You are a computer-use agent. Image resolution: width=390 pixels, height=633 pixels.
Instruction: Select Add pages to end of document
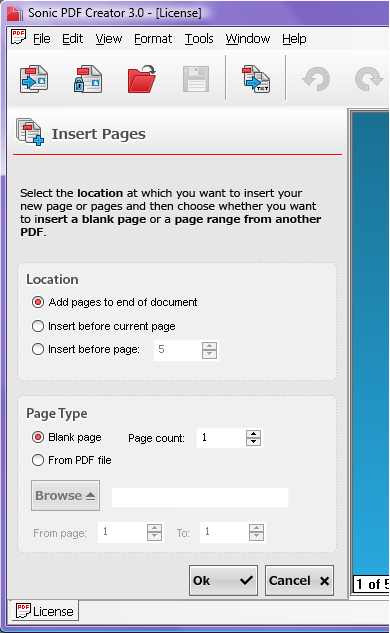tap(38, 302)
